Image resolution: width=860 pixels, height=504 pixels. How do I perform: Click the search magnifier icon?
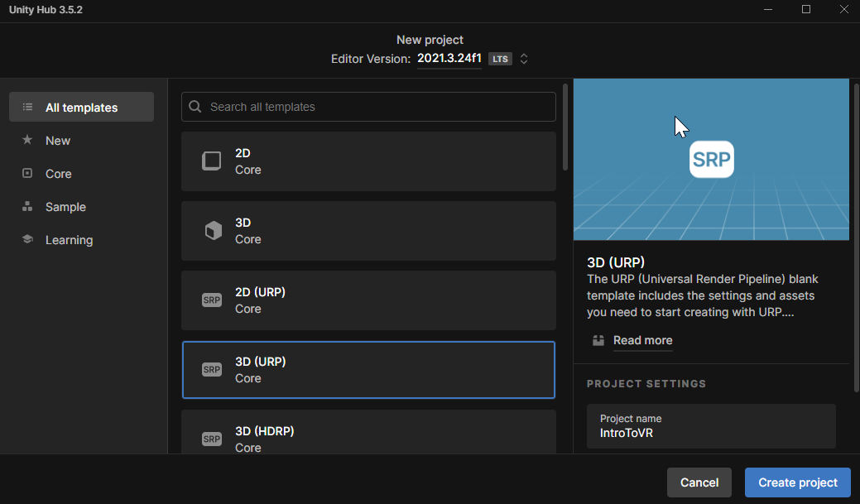pyautogui.click(x=195, y=106)
